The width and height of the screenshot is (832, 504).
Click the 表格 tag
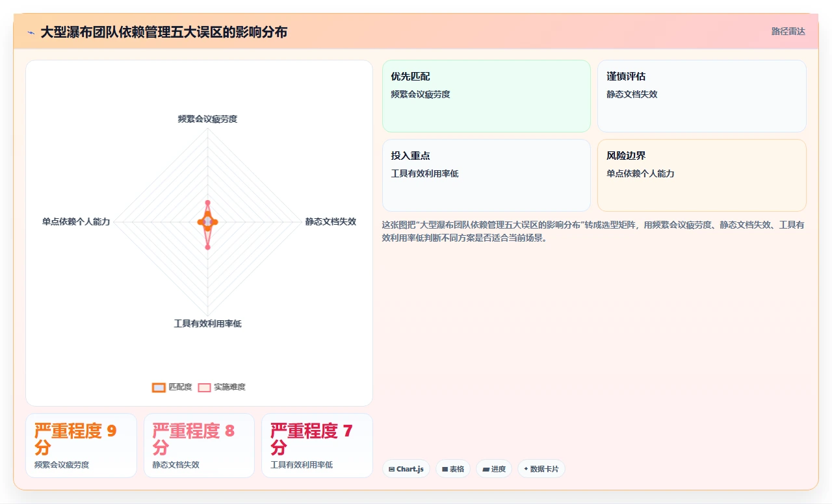pyautogui.click(x=453, y=469)
